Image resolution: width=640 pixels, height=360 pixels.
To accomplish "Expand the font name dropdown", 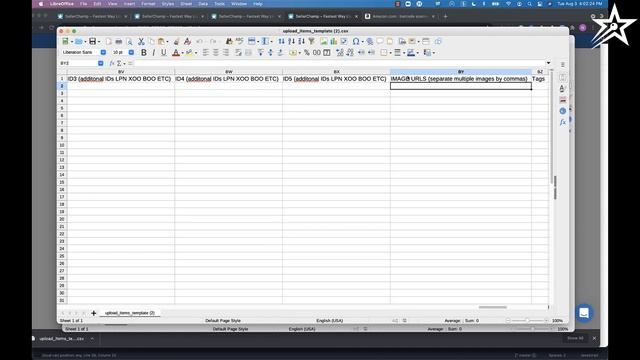I will pyautogui.click(x=103, y=52).
